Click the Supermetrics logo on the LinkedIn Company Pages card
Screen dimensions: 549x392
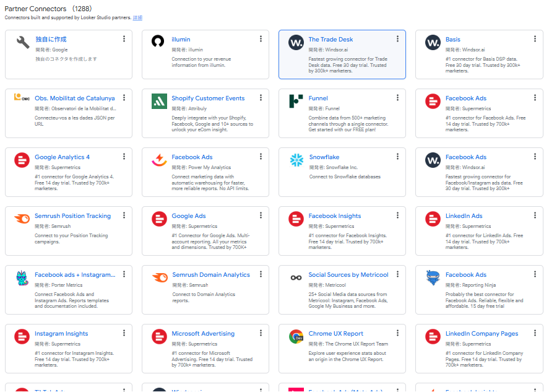click(433, 337)
